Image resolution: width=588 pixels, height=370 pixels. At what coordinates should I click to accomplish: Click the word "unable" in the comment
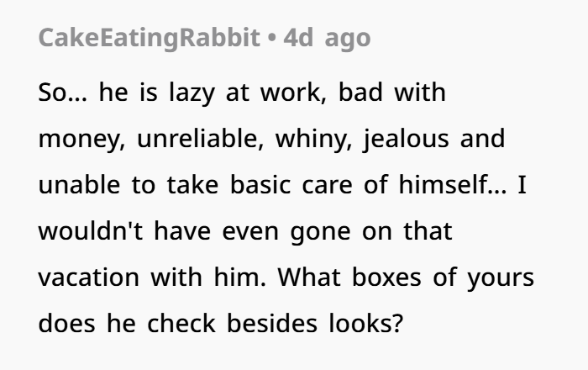pyautogui.click(x=76, y=185)
